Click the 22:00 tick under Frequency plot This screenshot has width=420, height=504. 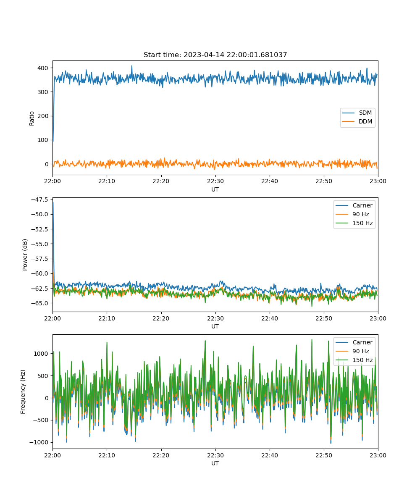click(x=52, y=455)
